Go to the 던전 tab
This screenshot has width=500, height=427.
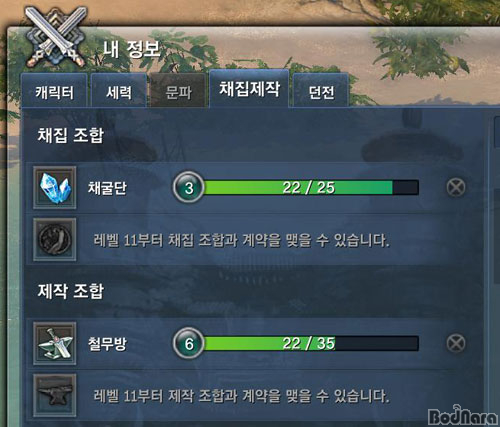321,91
